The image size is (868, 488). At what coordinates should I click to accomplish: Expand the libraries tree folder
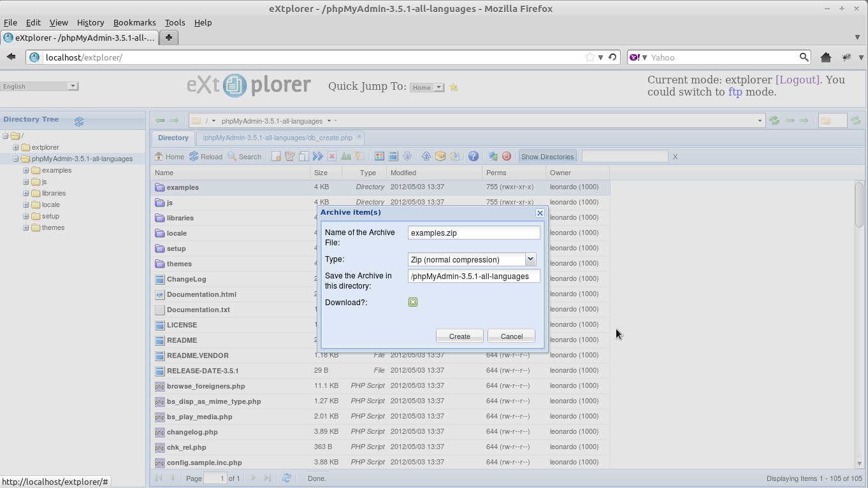pyautogui.click(x=26, y=193)
